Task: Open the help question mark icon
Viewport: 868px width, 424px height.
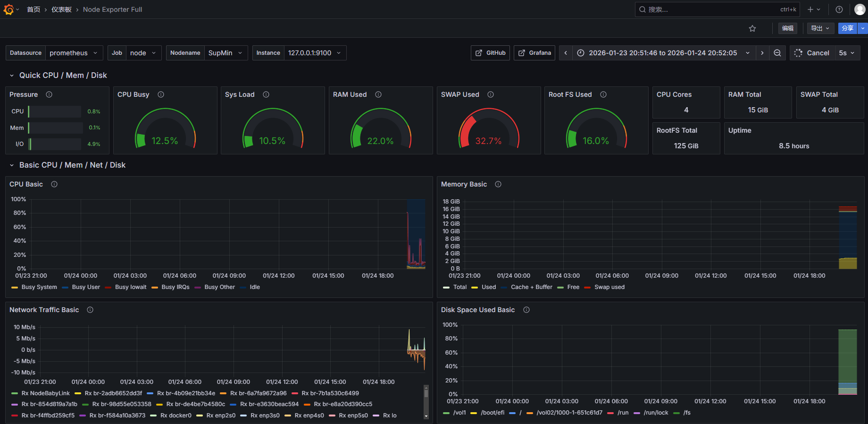Action: tap(839, 9)
